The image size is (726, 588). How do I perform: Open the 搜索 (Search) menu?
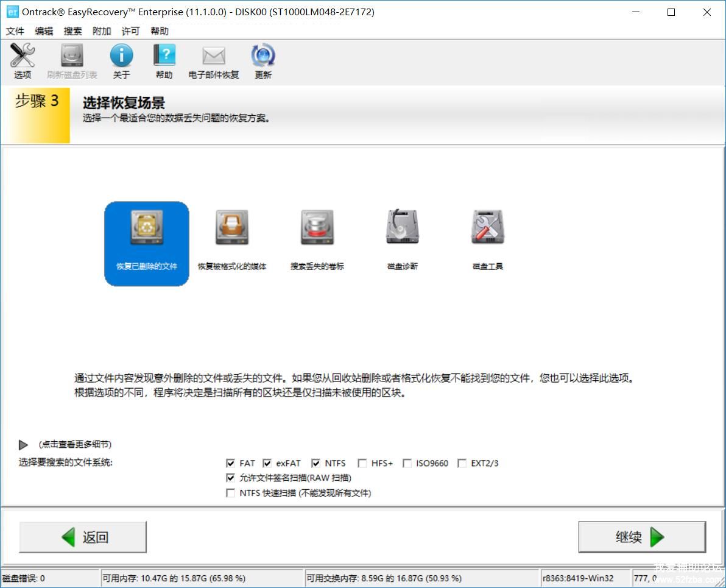pos(72,31)
